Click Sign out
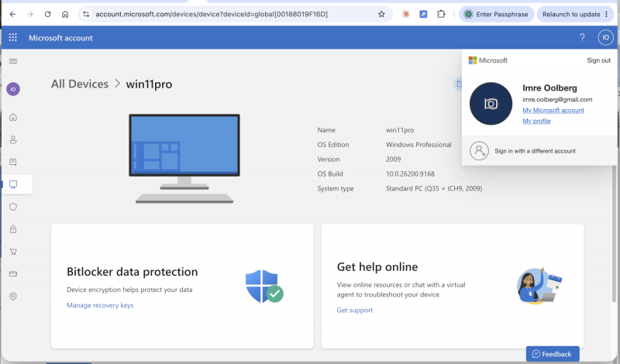620x364 pixels. [598, 60]
